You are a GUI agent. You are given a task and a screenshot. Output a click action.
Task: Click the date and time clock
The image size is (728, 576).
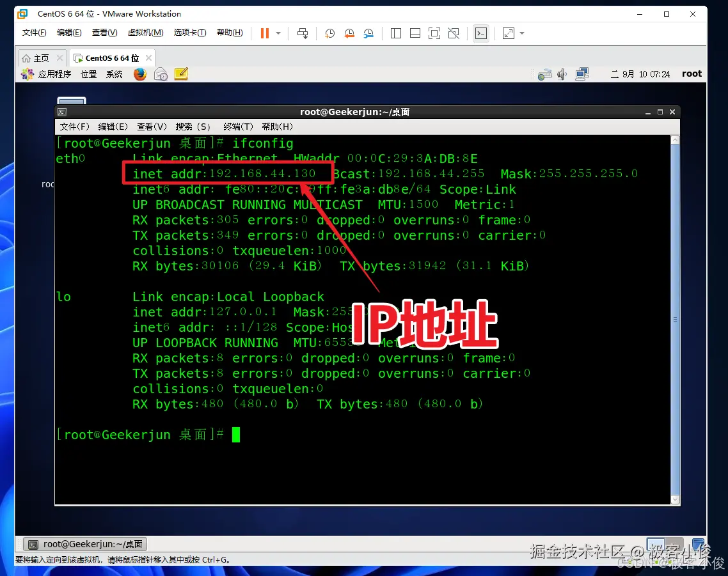click(640, 74)
